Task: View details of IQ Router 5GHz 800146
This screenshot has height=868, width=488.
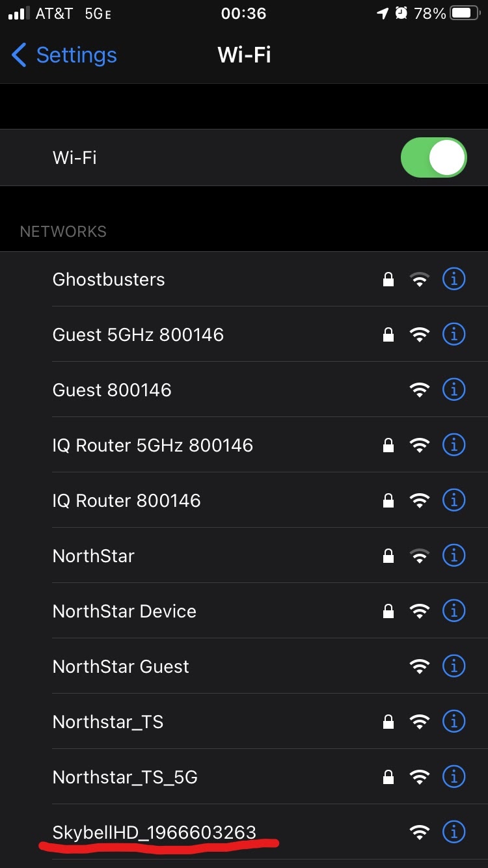Action: [x=454, y=444]
